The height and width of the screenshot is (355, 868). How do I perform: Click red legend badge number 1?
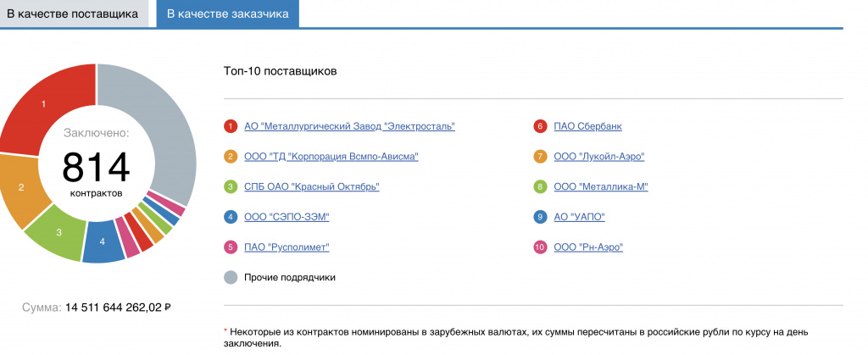click(231, 126)
